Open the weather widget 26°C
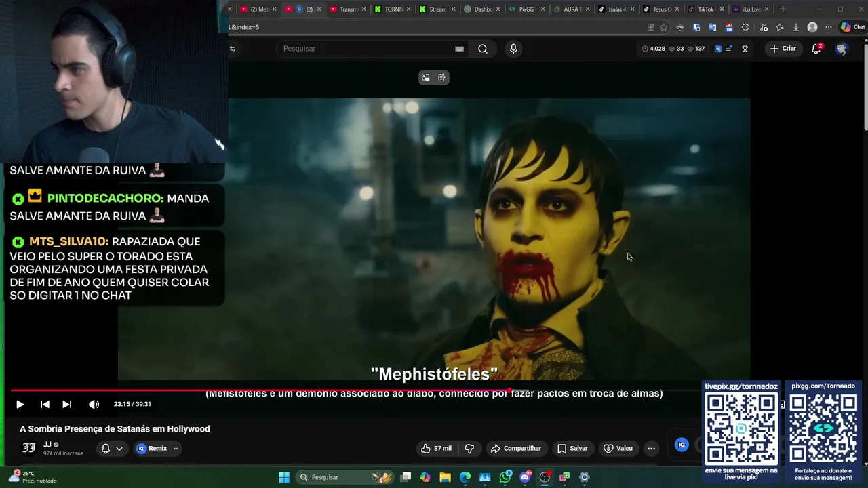 (x=33, y=477)
